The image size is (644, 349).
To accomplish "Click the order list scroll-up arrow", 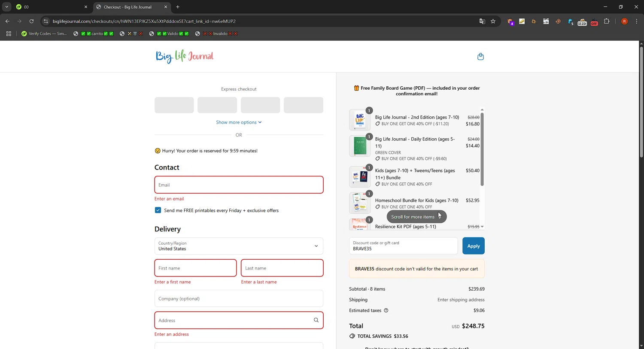I will 482,110.
